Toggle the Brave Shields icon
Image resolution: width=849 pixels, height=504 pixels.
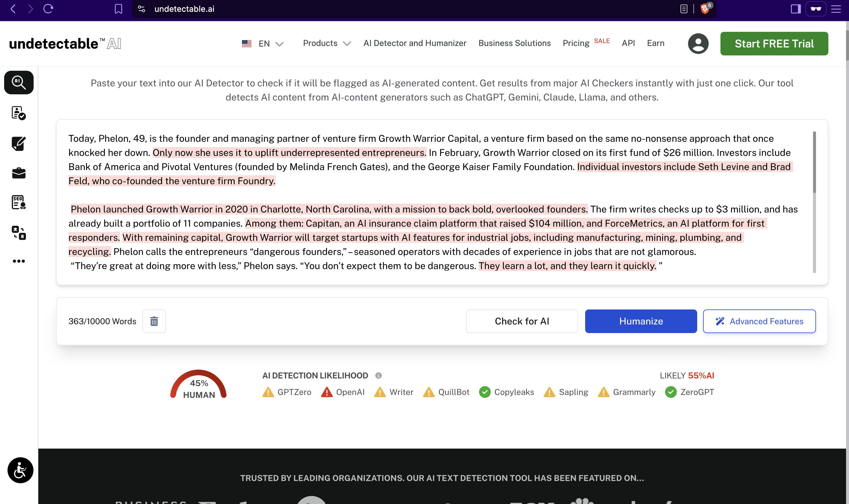coord(705,9)
